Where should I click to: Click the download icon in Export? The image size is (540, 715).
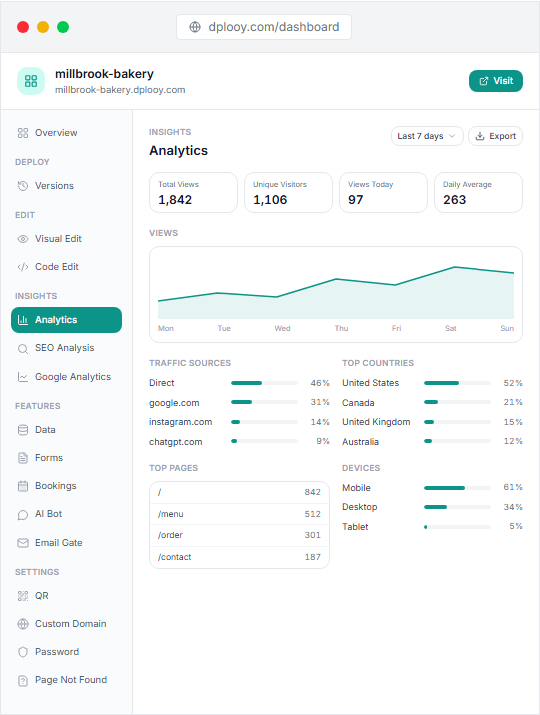coord(480,136)
